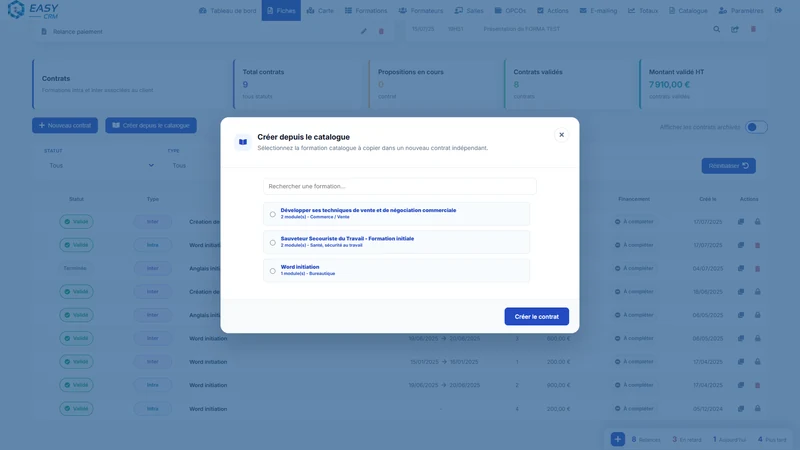The width and height of the screenshot is (800, 450).
Task: Toggle 'Afficher les contrats archivés' switch
Action: pyautogui.click(x=756, y=127)
